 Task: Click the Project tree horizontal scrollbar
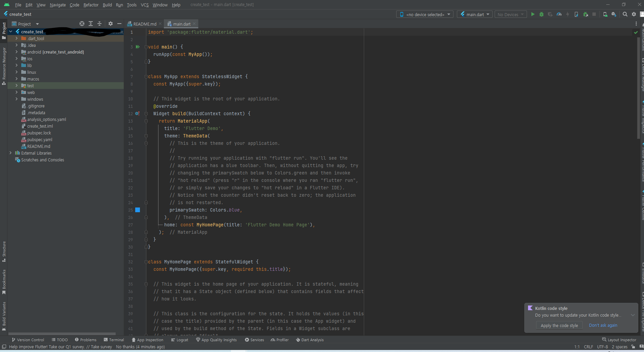[62, 334]
